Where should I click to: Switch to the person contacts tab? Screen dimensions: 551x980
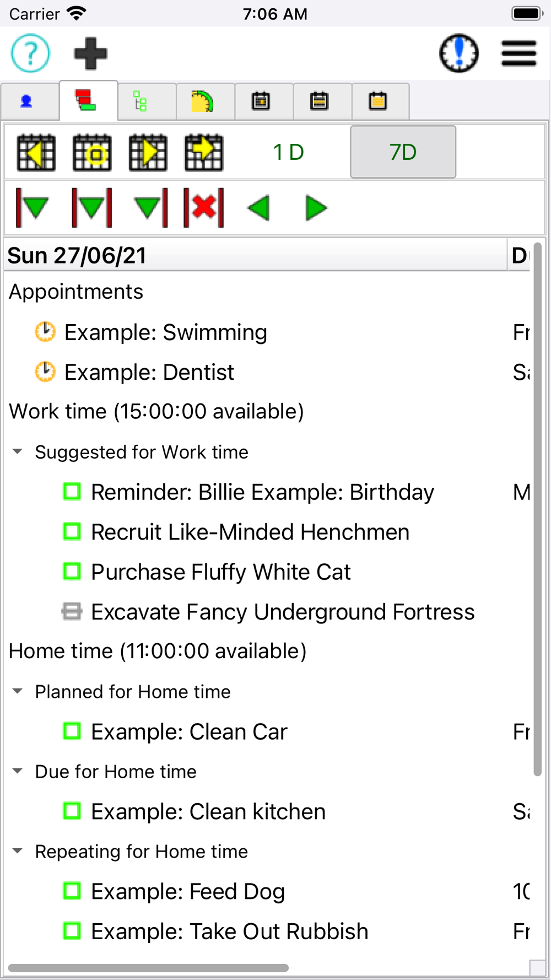tap(26, 101)
